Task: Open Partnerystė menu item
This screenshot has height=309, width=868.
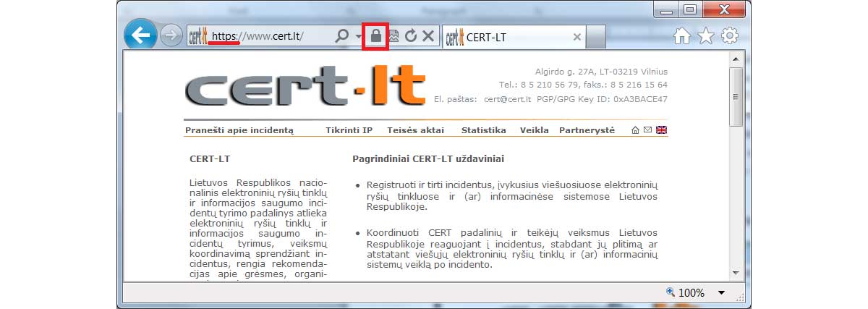Action: coord(587,130)
